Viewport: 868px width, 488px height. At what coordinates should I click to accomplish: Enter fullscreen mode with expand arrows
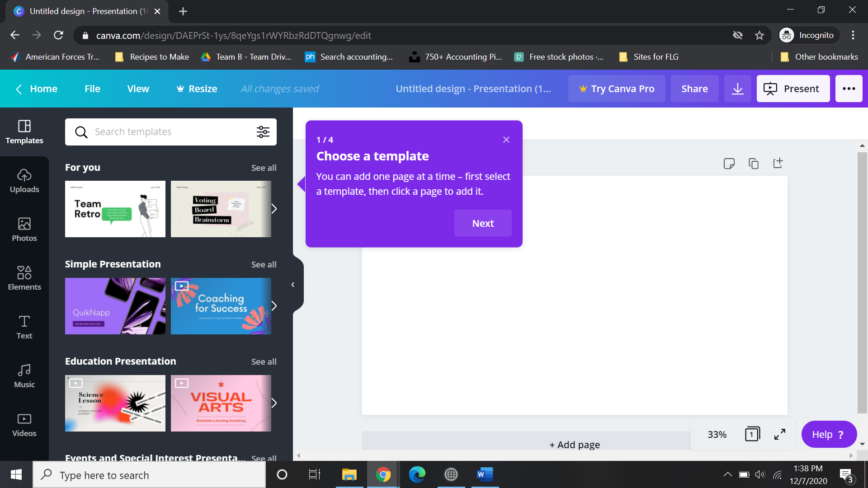pyautogui.click(x=780, y=434)
